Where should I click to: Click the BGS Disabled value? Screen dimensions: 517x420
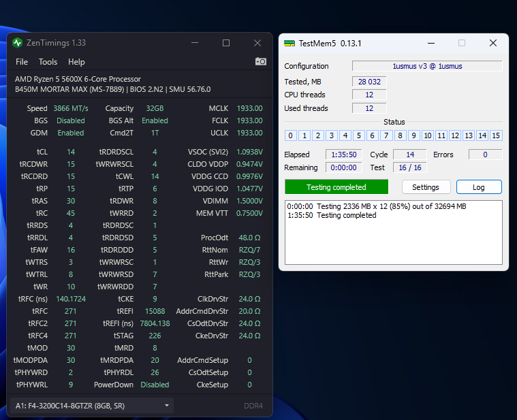[x=71, y=120]
